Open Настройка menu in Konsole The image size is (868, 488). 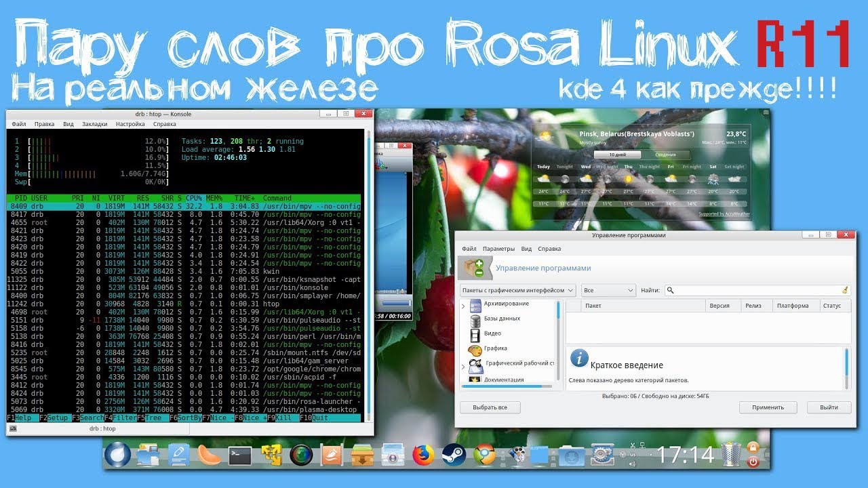[130, 124]
